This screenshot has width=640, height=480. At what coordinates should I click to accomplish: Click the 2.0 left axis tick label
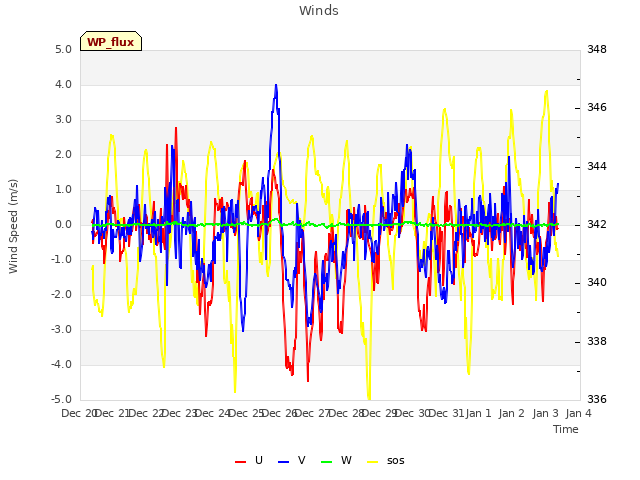[63, 155]
